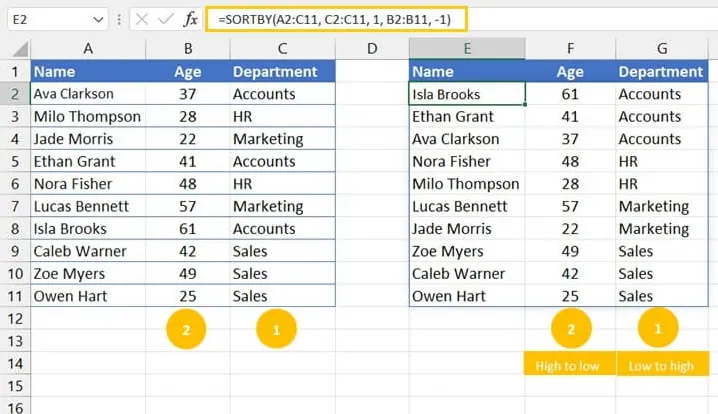Click the Insert Function fx icon
Viewport: 718px width, 414px height.
coord(190,19)
